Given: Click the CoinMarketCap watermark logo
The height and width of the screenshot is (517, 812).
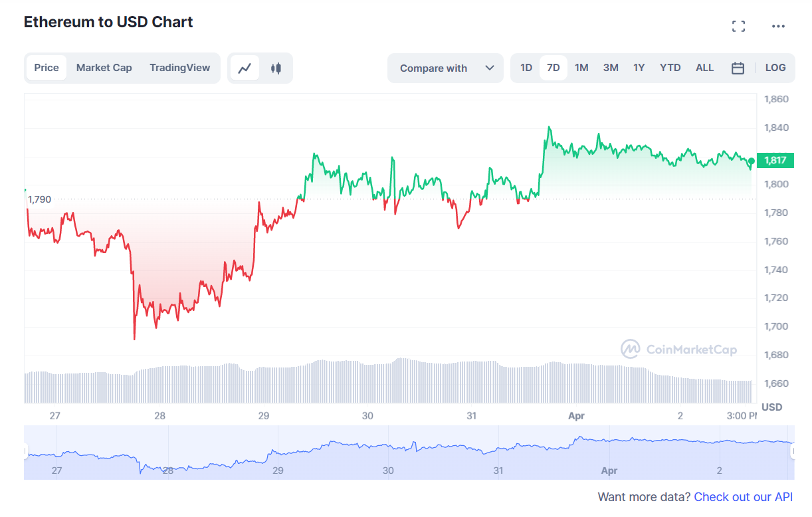Looking at the screenshot, I should [678, 350].
